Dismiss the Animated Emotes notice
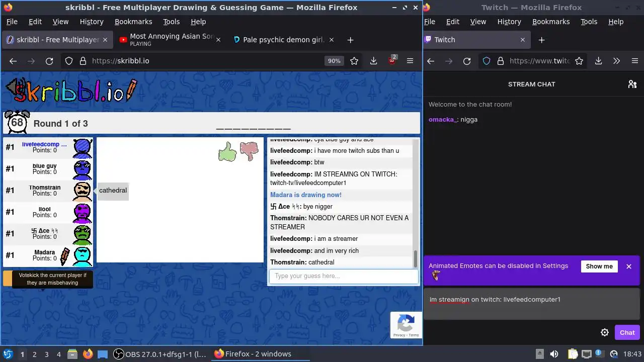The width and height of the screenshot is (644, 362). 629,266
